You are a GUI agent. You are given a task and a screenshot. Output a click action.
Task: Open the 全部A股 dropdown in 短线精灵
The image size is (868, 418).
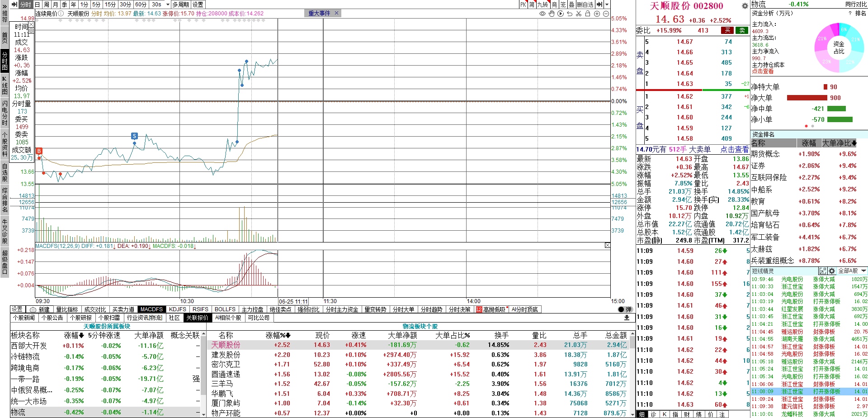852,271
